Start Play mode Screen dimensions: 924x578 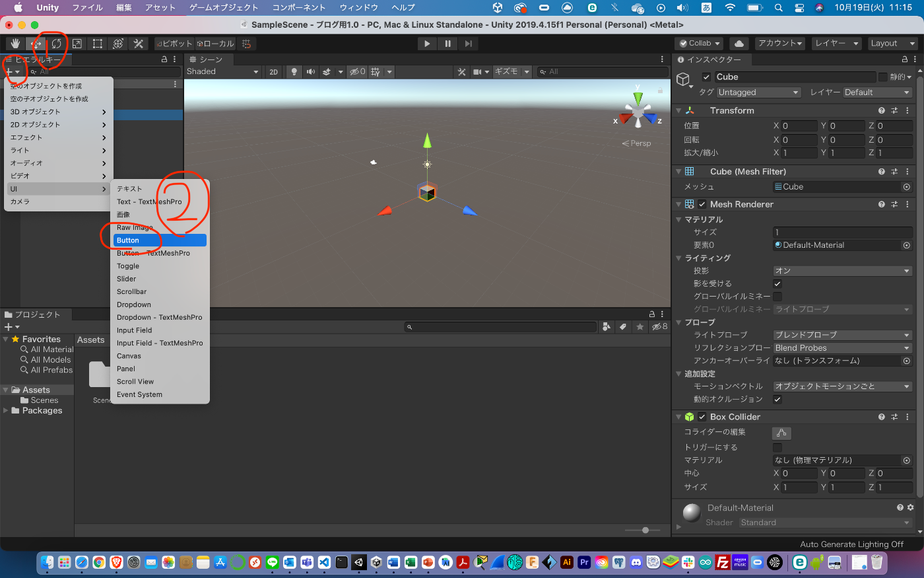(427, 44)
